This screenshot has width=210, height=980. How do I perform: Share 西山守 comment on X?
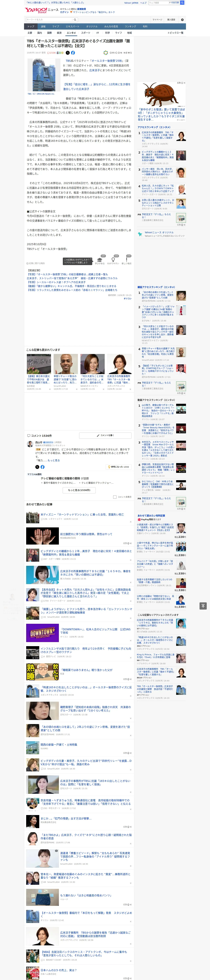37,466
